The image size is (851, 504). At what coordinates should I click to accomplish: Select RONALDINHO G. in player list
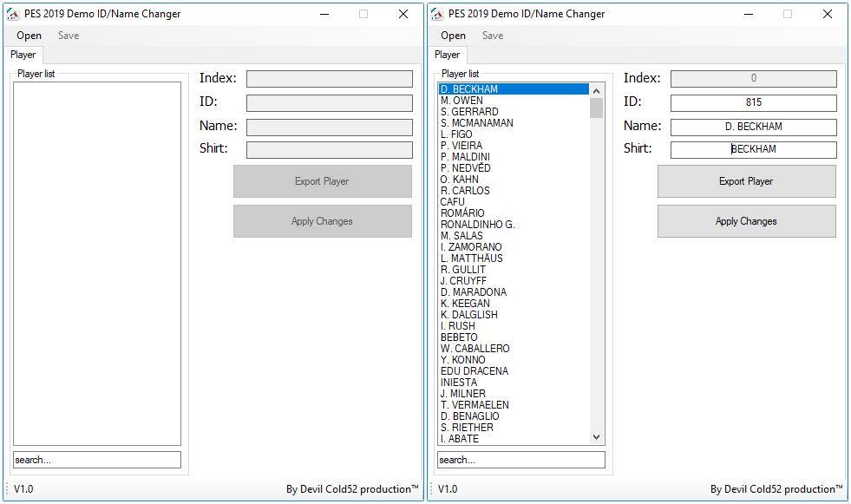coord(514,225)
